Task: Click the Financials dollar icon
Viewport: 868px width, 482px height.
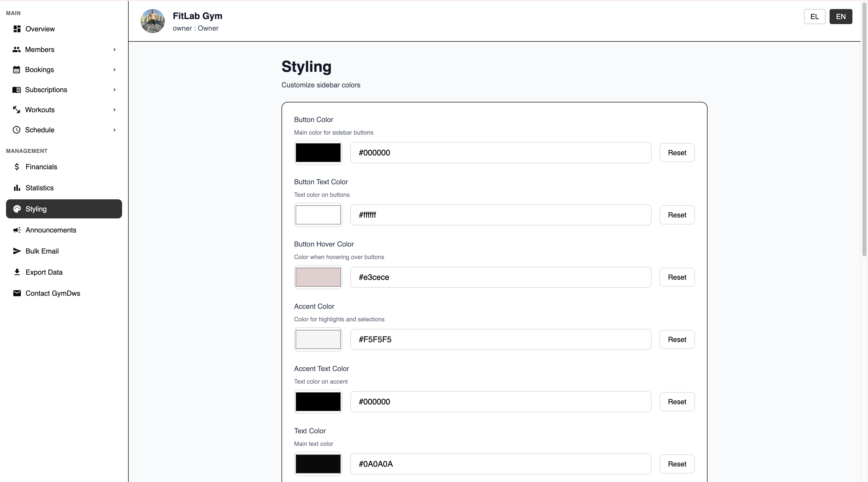Action: (17, 167)
